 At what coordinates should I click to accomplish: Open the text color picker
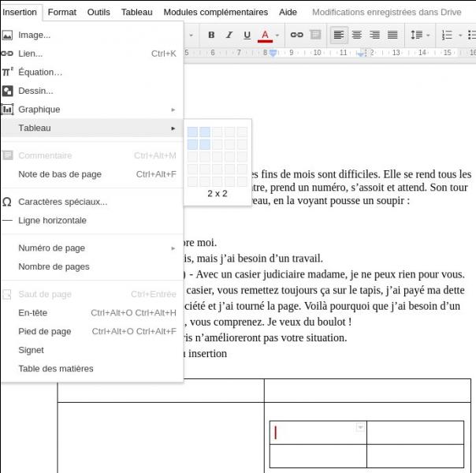265,35
